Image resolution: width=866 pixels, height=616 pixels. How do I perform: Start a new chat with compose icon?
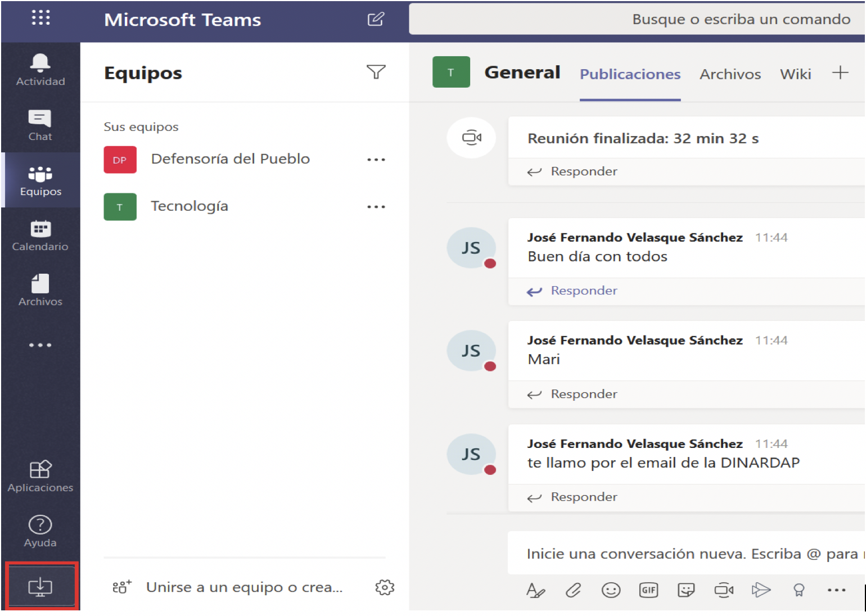pyautogui.click(x=376, y=19)
